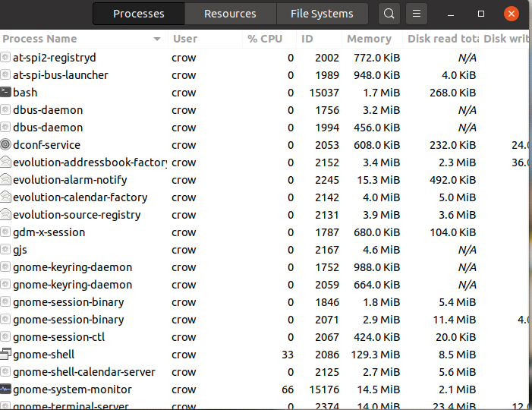Click the evolution-alarm-notify mail icon
This screenshot has width=532, height=410.
point(5,179)
